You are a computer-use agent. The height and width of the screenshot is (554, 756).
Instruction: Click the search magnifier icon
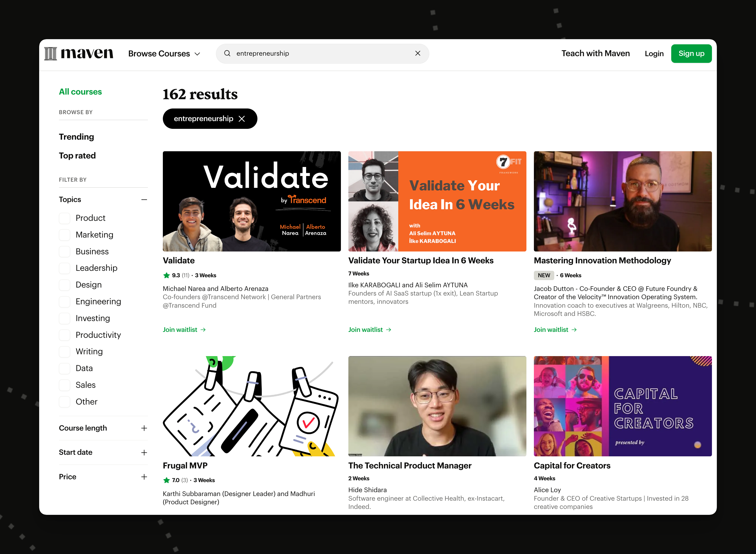point(227,53)
